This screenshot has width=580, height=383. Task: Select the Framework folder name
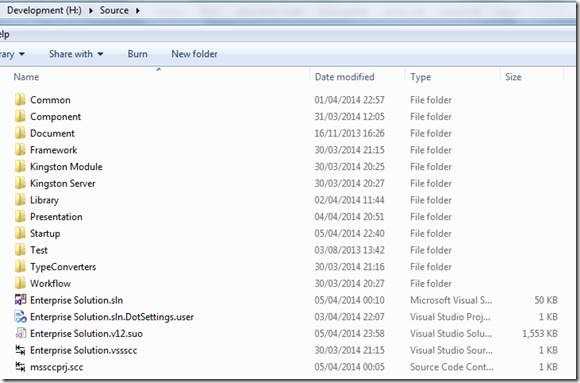[x=53, y=150]
